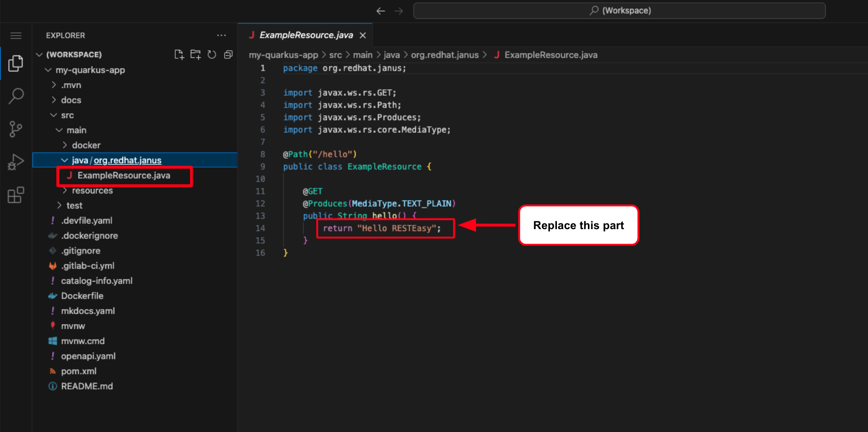Click org.redhat.janus in the breadcrumb
This screenshot has width=868, height=432.
445,55
